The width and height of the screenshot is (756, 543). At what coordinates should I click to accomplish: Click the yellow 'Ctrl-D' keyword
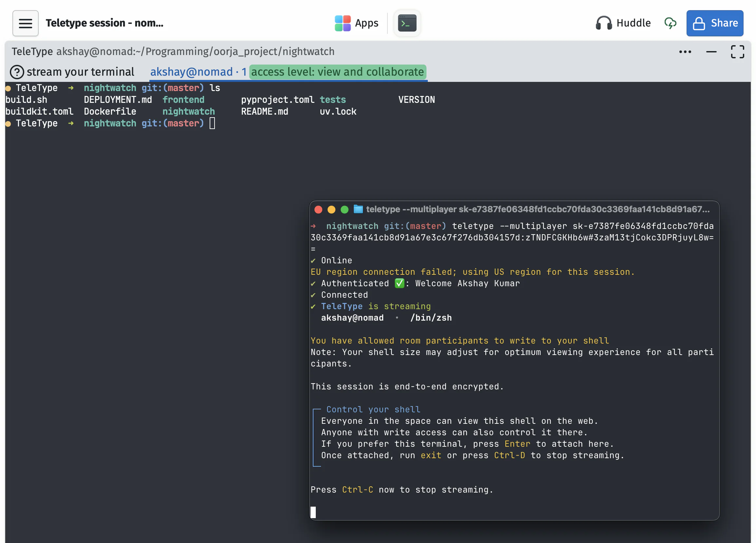tap(509, 455)
